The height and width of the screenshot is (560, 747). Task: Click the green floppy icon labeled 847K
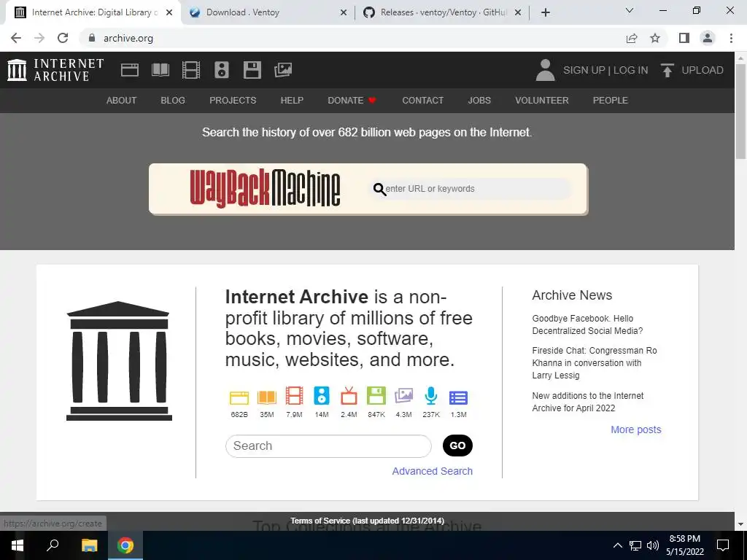pyautogui.click(x=376, y=396)
